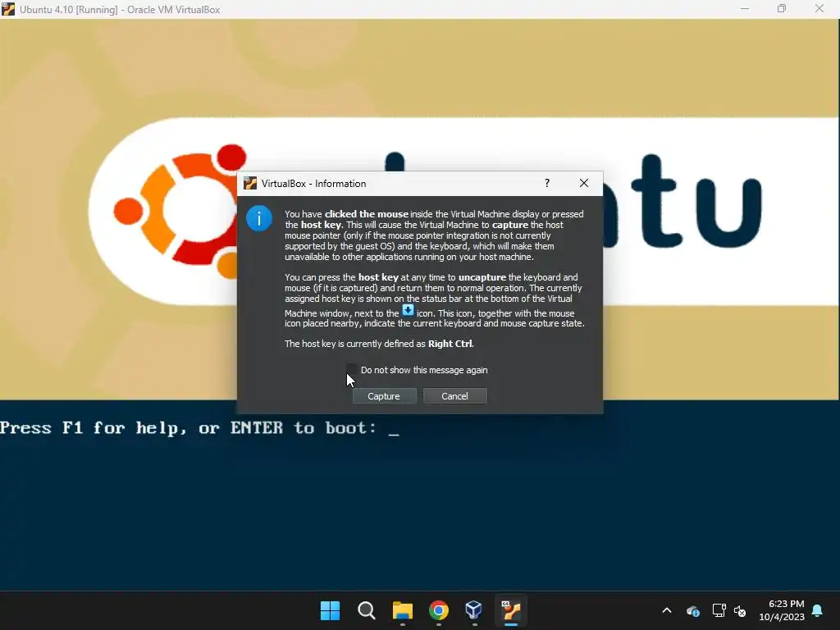Click the Capture button in dialog

384,396
